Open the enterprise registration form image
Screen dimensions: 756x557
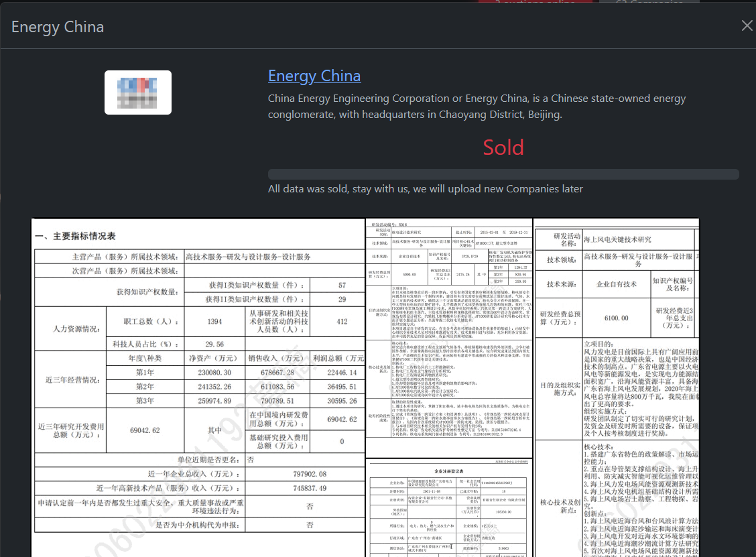pyautogui.click(x=449, y=508)
